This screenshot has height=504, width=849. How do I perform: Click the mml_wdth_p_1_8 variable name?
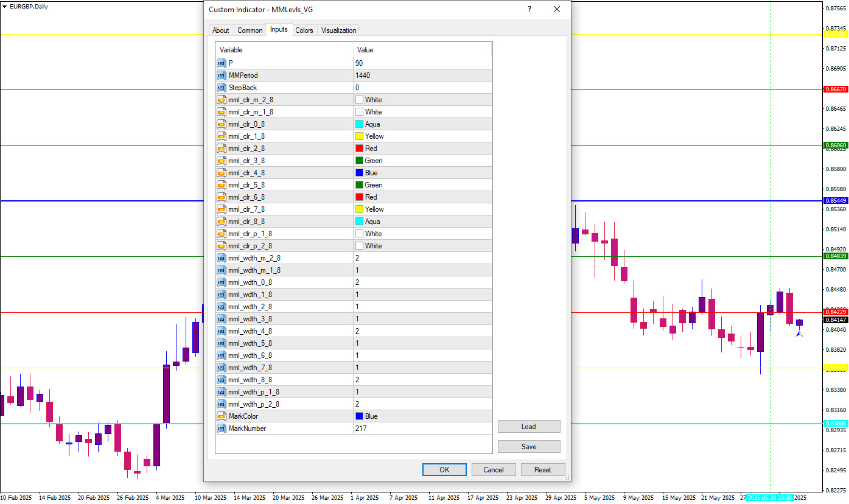pyautogui.click(x=254, y=392)
